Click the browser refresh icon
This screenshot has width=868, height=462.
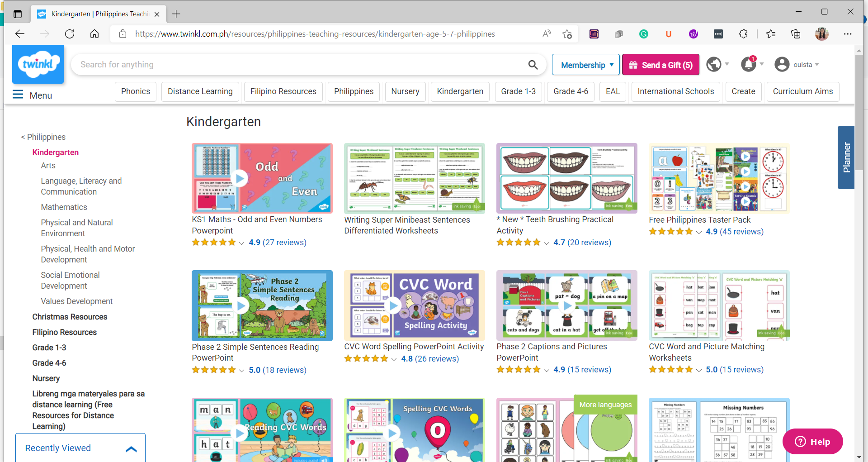click(70, 34)
